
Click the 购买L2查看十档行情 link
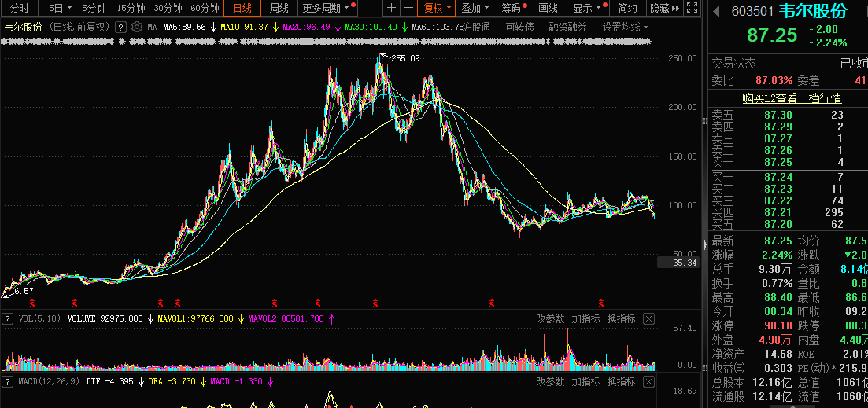pyautogui.click(x=791, y=98)
